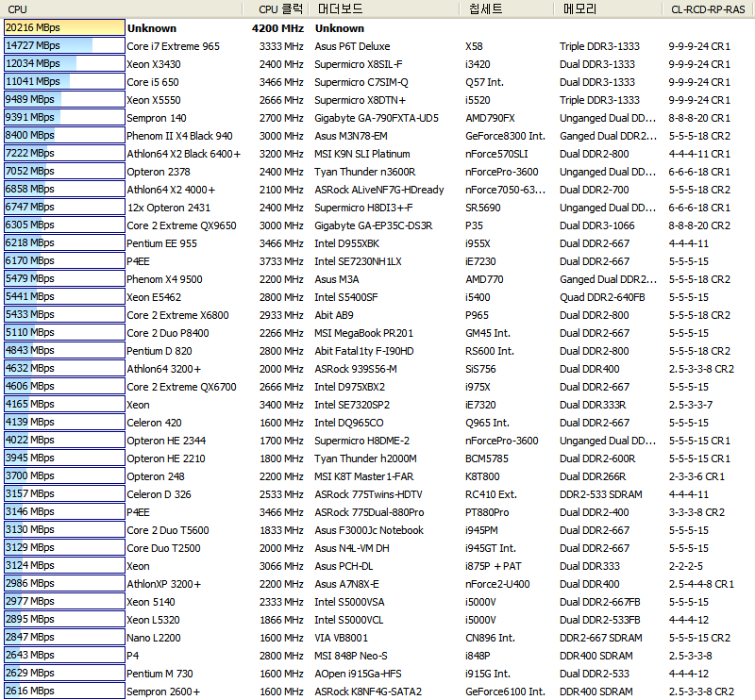Viewport: 755px width, 700px height.
Task: Select the 20216 MBps result bar
Action: tap(64, 27)
